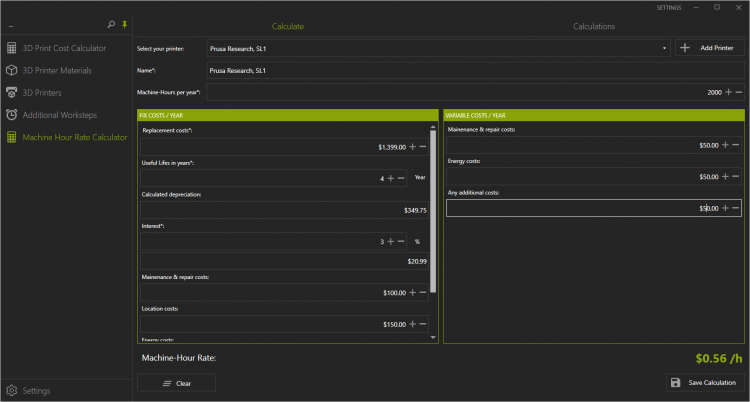The image size is (750, 402).
Task: Open 3D Printers sidebar icon
Action: pyautogui.click(x=11, y=93)
